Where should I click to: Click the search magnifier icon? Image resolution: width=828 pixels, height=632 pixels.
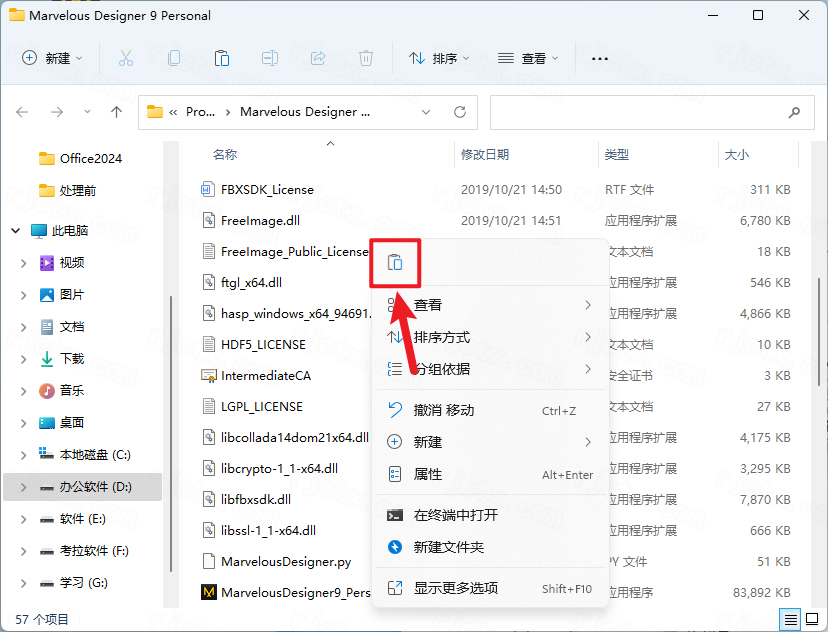click(x=794, y=112)
